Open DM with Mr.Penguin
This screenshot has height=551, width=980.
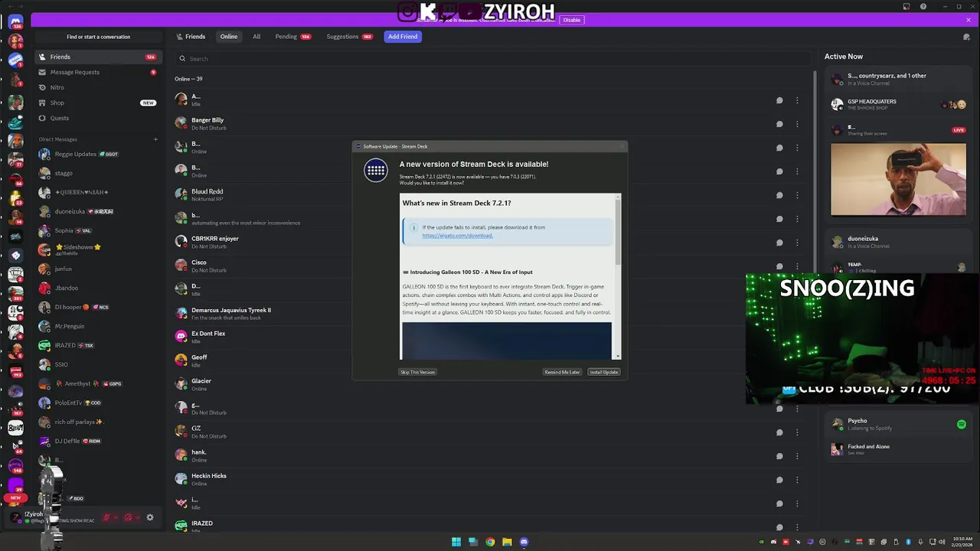pos(98,326)
